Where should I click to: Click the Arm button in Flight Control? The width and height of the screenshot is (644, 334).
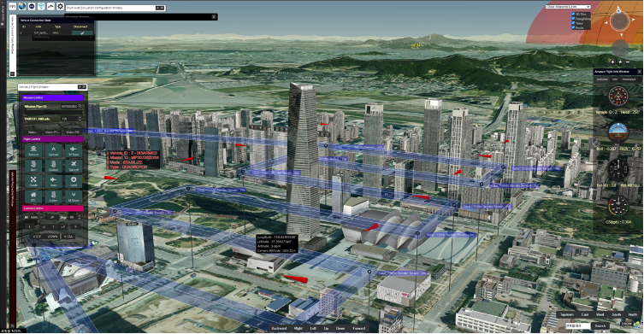pos(33,166)
